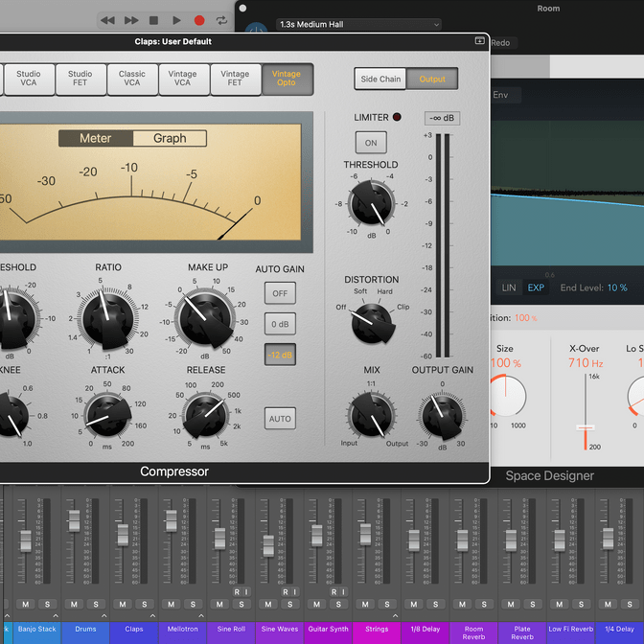
Task: Mute the Sine Waves channel
Action: pyautogui.click(x=267, y=604)
